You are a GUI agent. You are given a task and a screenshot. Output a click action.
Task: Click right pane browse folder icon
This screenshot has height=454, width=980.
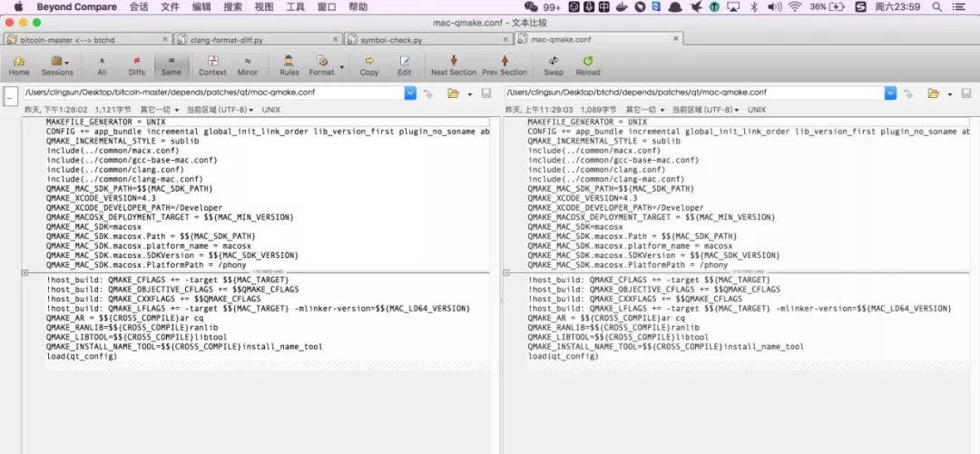point(933,94)
